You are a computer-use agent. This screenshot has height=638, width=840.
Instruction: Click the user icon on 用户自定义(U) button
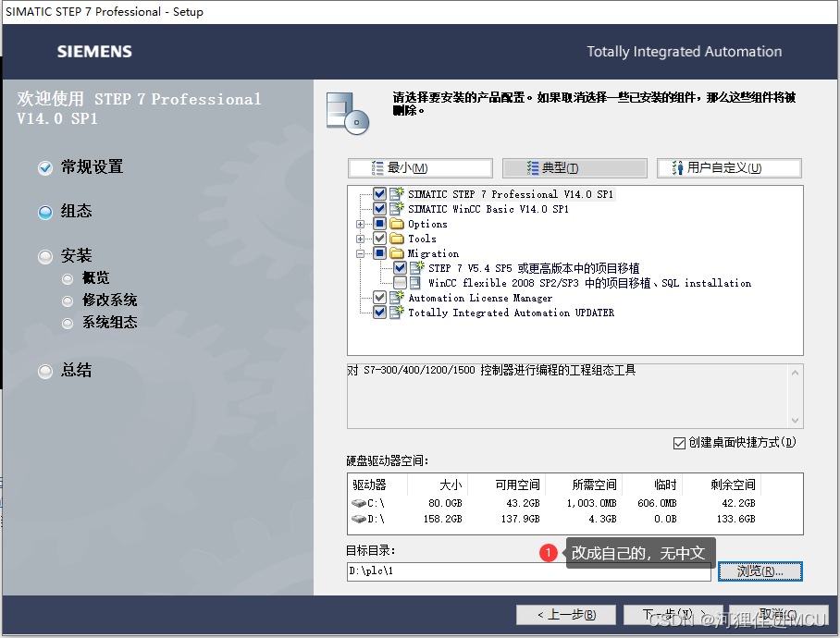tap(678, 168)
